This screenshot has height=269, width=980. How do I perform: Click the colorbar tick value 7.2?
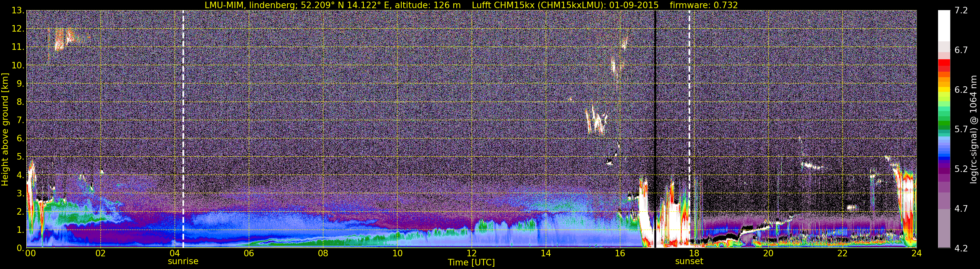[961, 10]
